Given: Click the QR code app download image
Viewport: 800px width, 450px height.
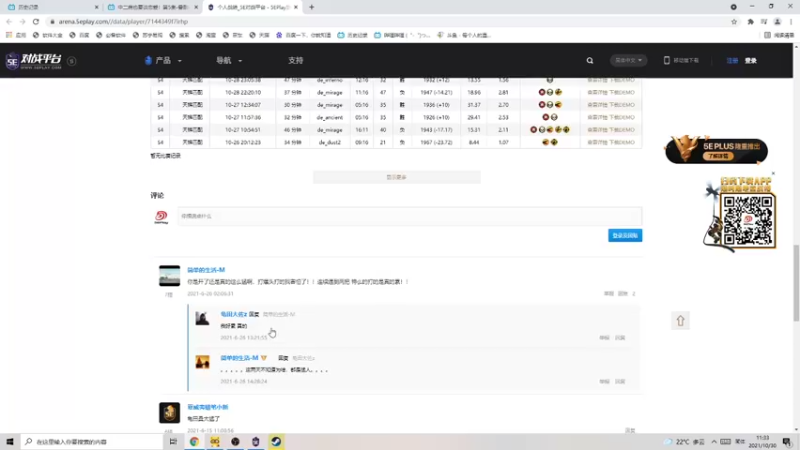Looking at the screenshot, I should point(747,221).
